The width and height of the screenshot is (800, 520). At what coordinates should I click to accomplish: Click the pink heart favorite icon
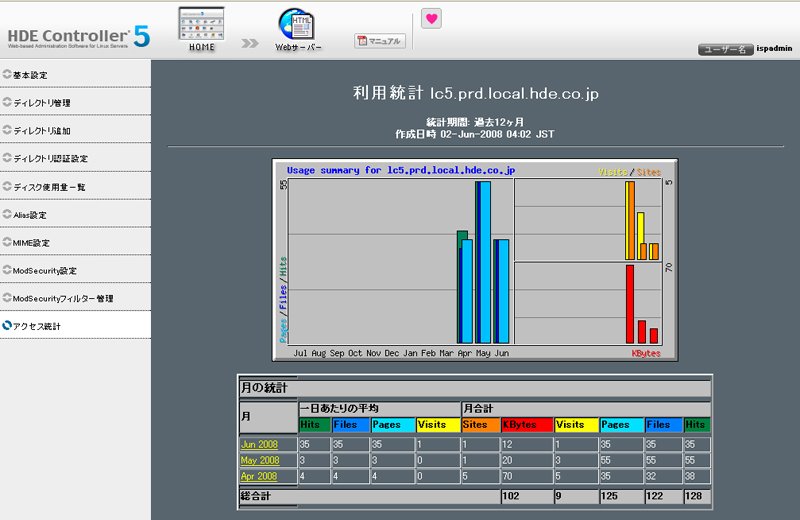click(x=431, y=19)
